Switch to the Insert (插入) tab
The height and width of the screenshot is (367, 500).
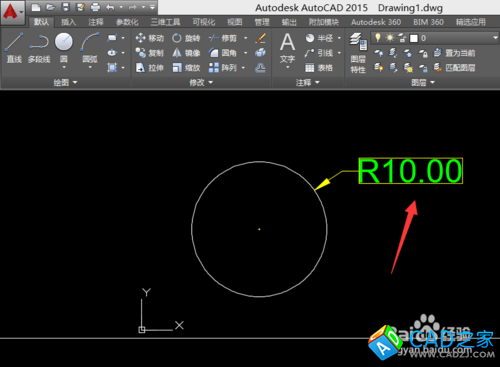coord(68,22)
